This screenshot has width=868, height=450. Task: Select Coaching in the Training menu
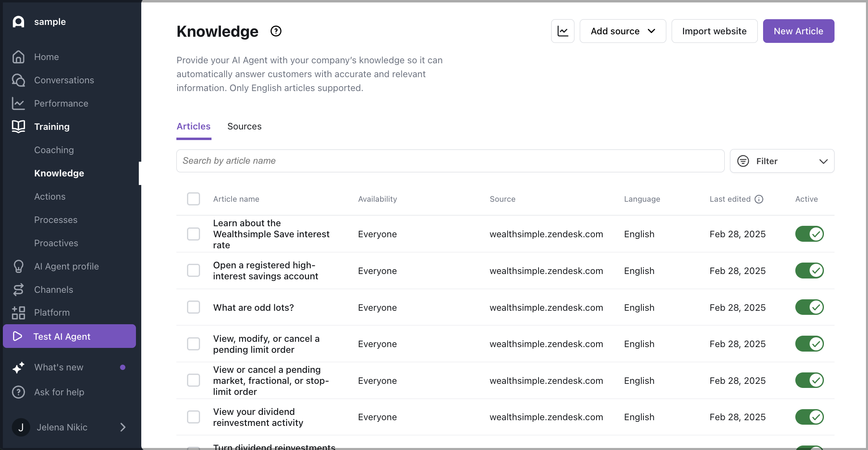click(54, 150)
